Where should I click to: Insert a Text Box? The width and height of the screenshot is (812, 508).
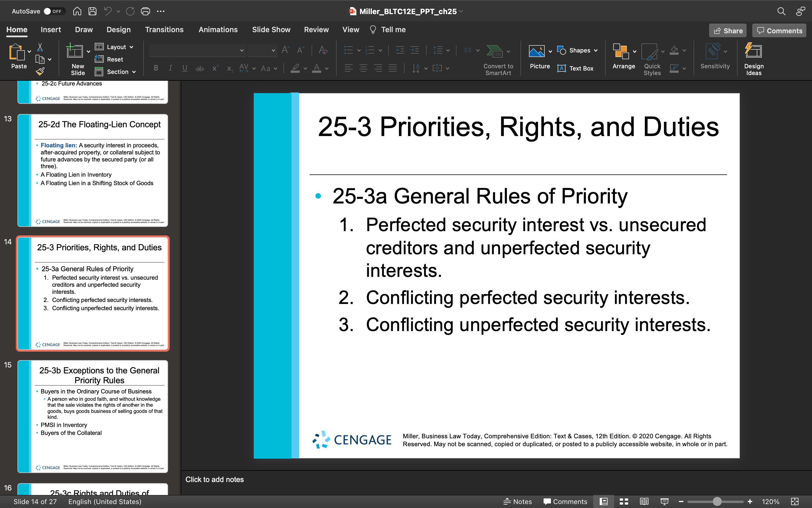click(575, 68)
